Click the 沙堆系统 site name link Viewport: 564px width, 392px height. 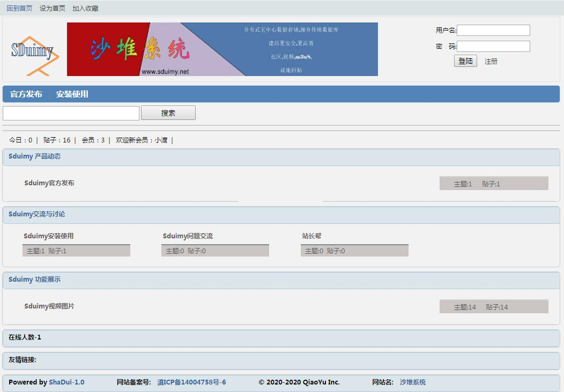413,382
